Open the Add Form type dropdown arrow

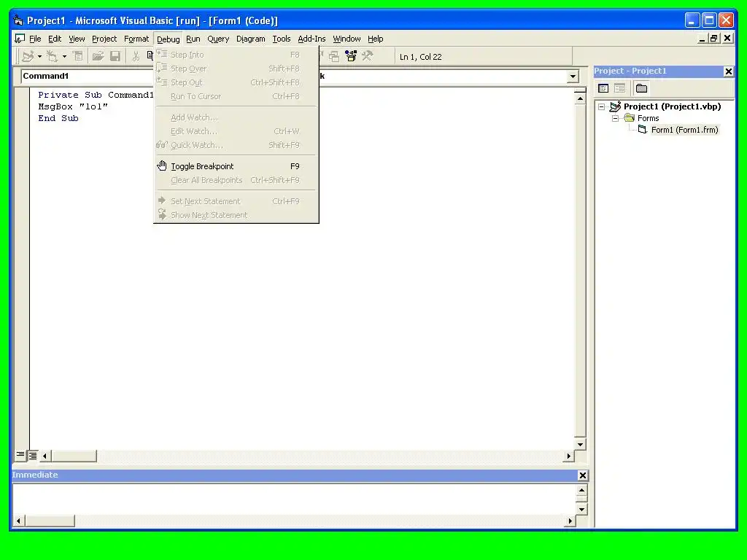point(64,56)
